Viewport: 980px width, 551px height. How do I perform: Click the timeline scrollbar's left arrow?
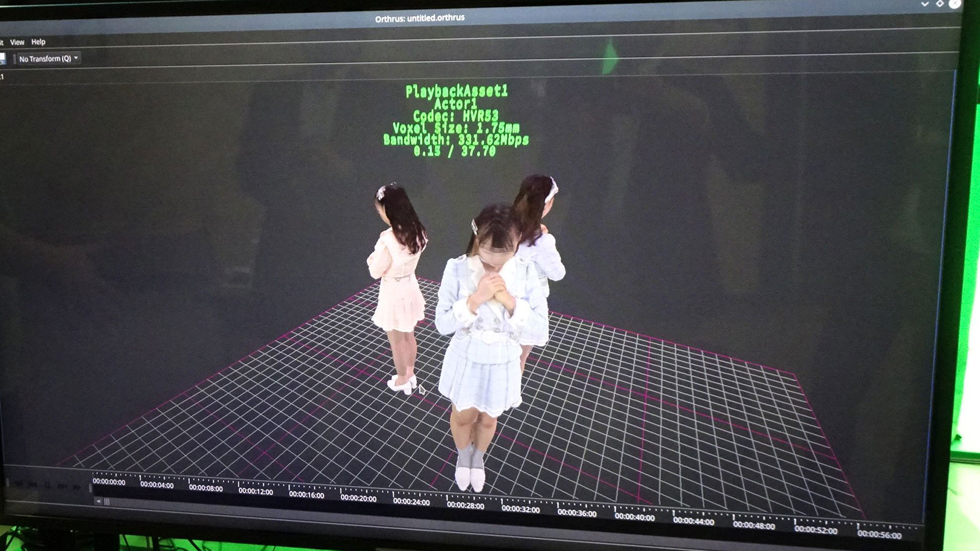point(98,501)
